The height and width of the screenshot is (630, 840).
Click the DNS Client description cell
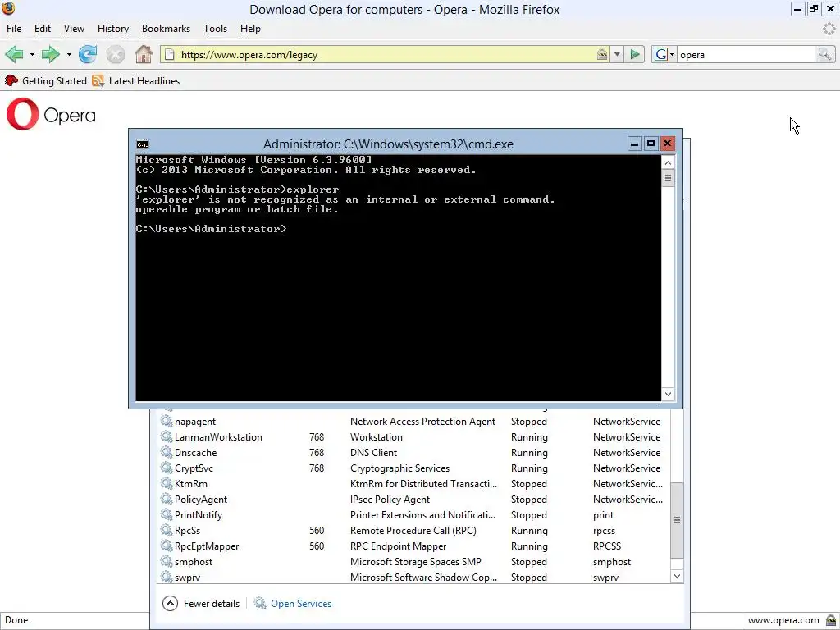coord(373,452)
